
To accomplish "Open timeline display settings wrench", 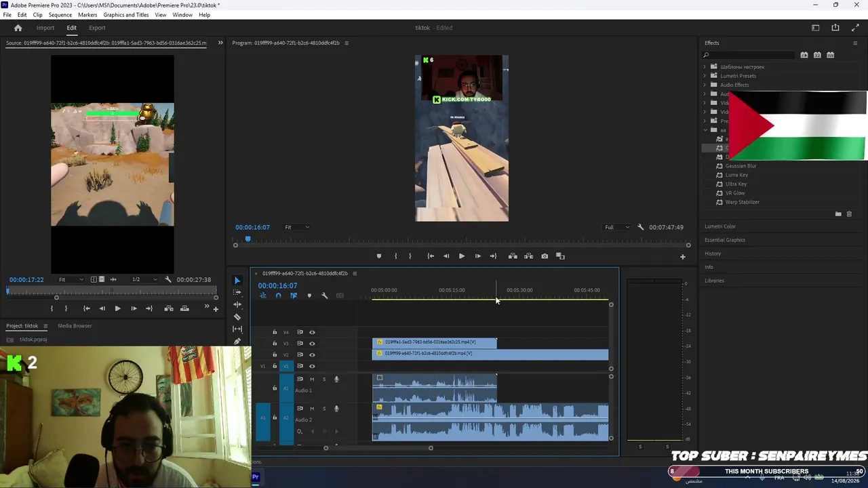I will [324, 296].
